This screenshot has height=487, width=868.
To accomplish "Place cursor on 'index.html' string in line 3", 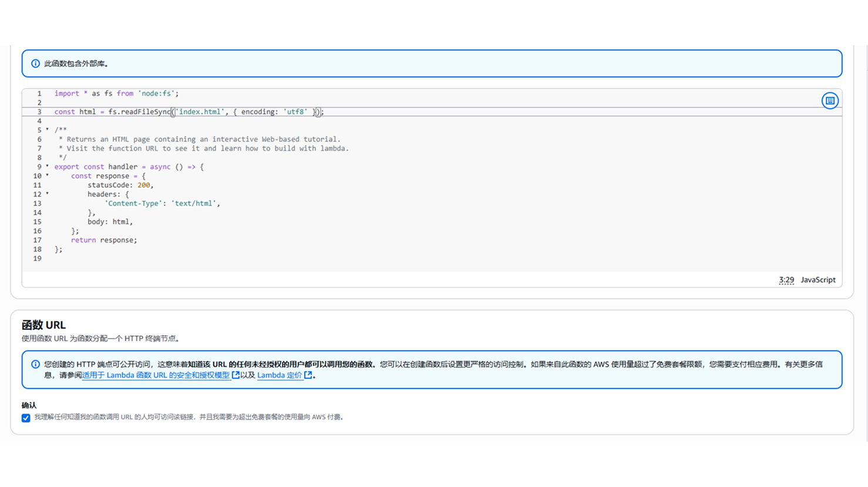I will click(x=200, y=111).
